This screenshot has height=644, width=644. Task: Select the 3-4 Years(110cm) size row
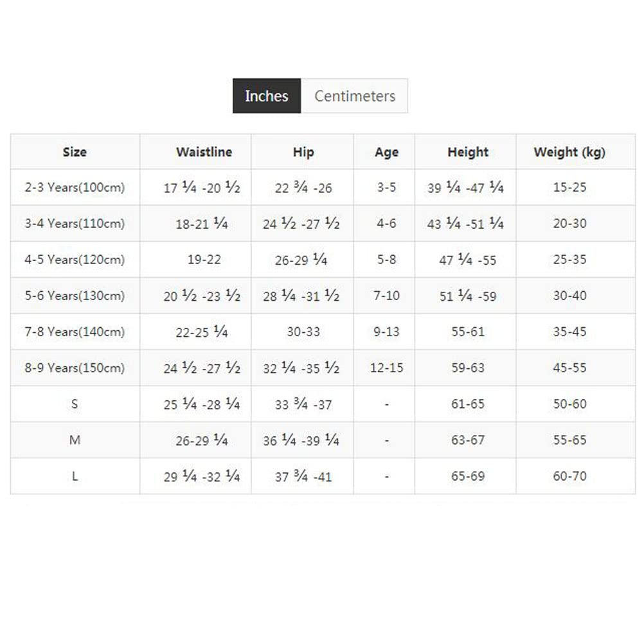coord(323,224)
